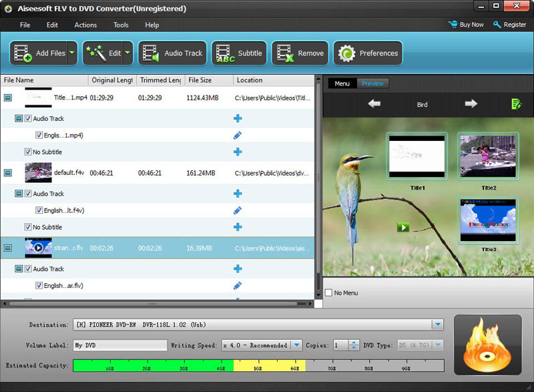534x392 pixels.
Task: Add audio track plus icon for Title...1.mp4
Action: (238, 118)
